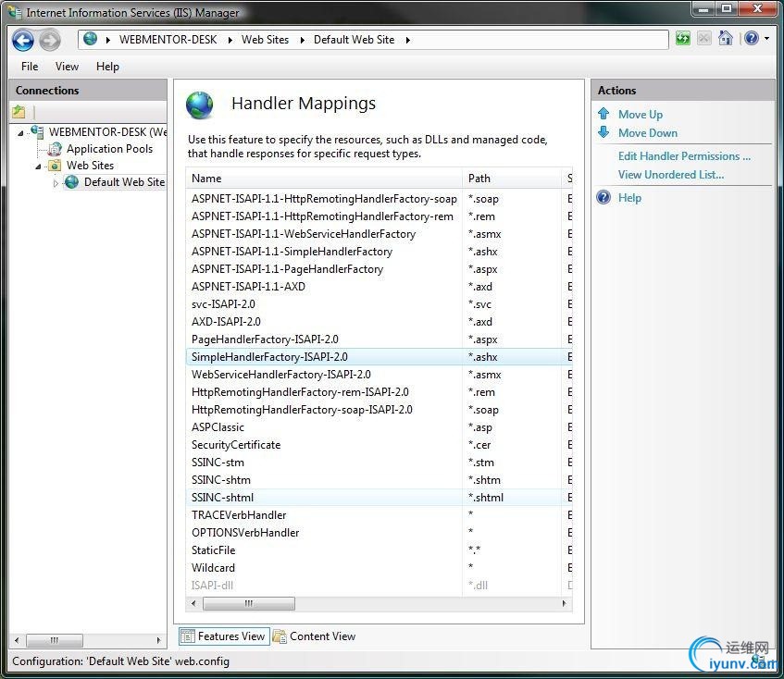Click the Back navigation arrow button
This screenshot has height=679, width=784.
(22, 40)
